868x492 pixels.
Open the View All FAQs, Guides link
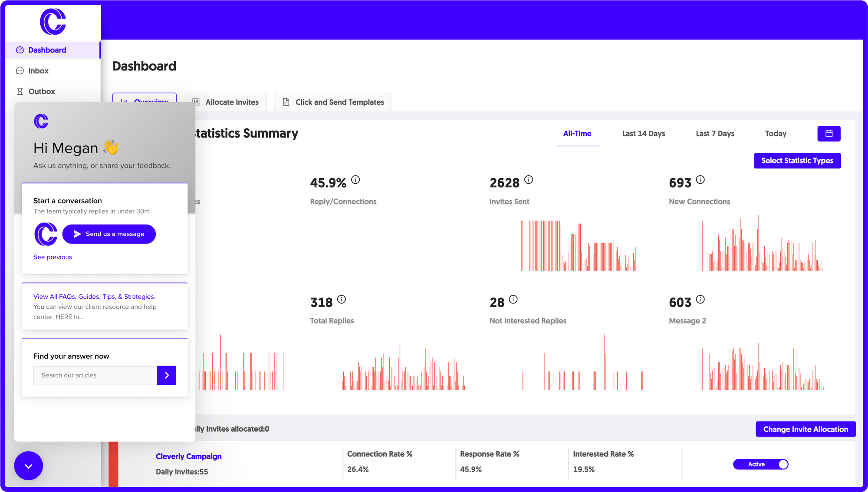tap(94, 296)
